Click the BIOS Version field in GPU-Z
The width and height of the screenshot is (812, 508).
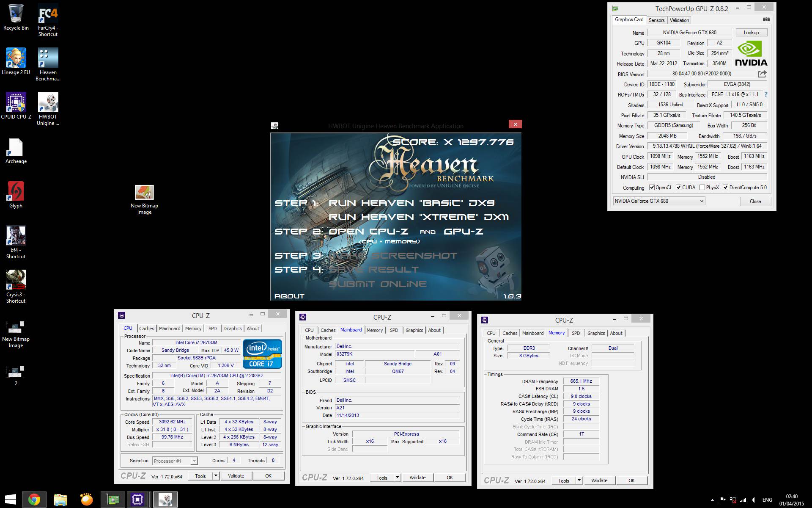click(x=702, y=74)
